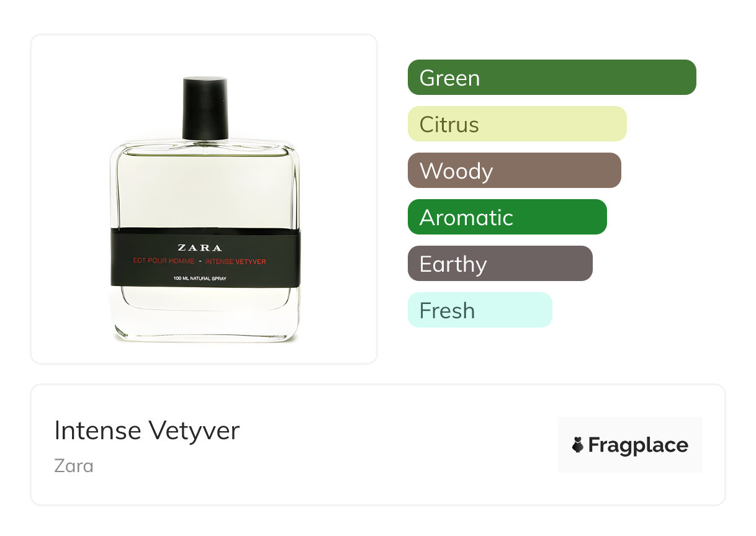Select the Fresh accord bar
Image resolution: width=756 pixels, height=536 pixels.
coord(480,310)
